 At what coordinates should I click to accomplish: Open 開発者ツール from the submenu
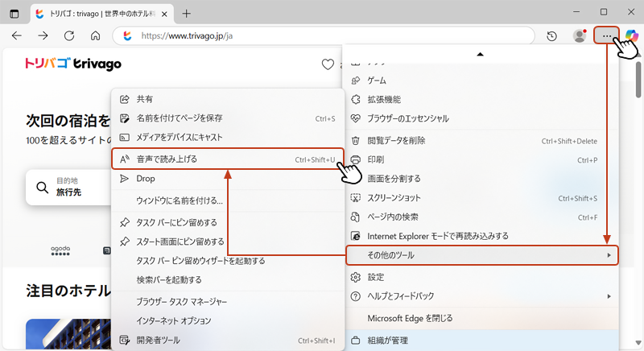226,341
